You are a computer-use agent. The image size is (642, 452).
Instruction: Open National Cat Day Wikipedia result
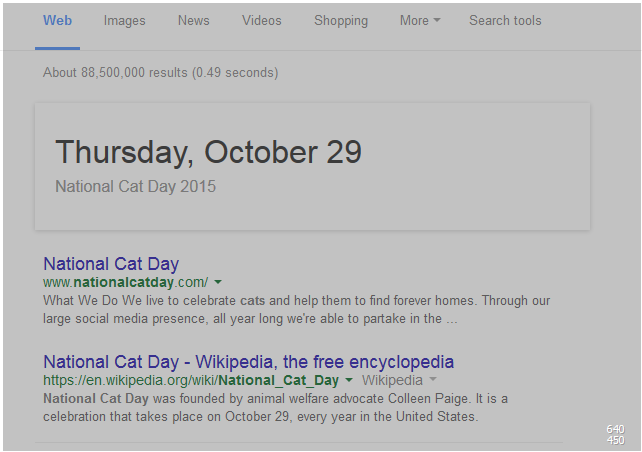(249, 362)
